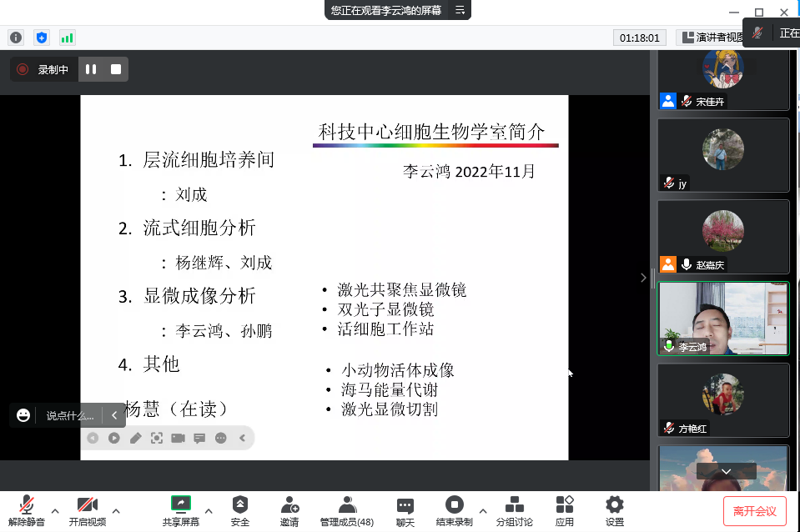The height and width of the screenshot is (532, 800).
Task: Expand video options arrow beside 开启视频
Action: (x=116, y=510)
